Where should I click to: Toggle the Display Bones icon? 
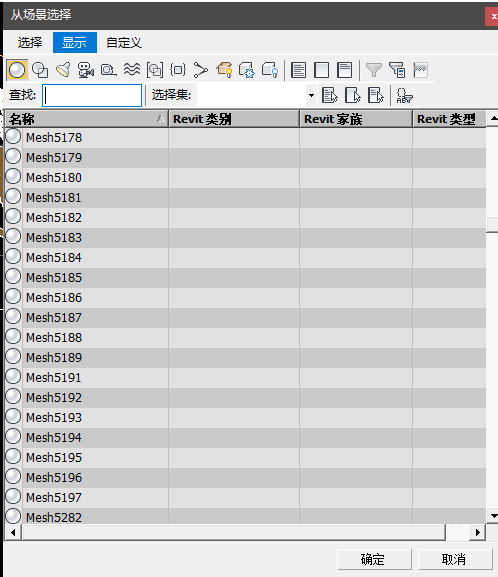pyautogui.click(x=201, y=70)
